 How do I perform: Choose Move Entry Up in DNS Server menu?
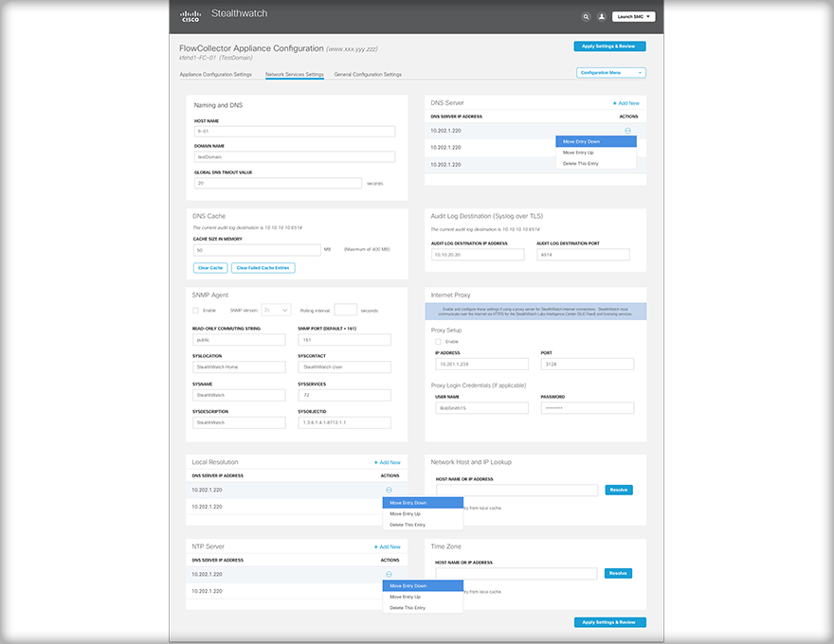point(596,152)
